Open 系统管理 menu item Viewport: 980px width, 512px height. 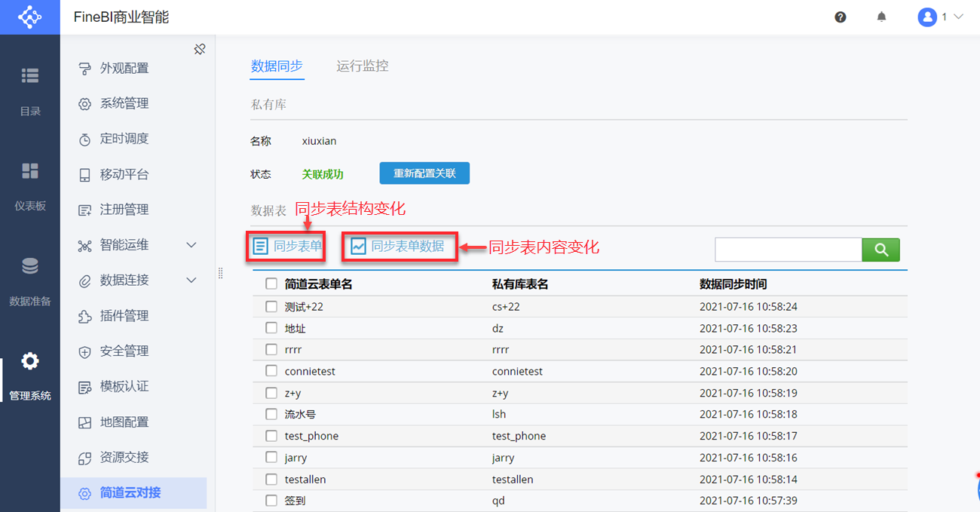[x=124, y=104]
